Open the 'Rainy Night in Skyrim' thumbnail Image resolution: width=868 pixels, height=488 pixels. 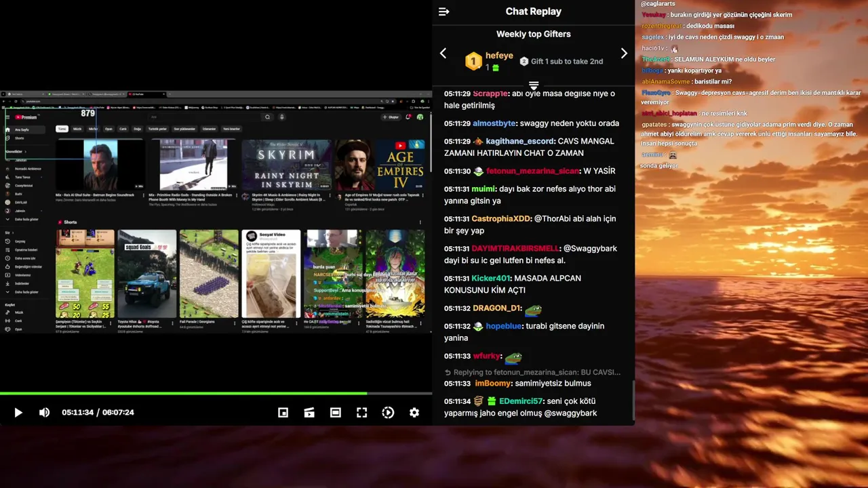coord(286,165)
